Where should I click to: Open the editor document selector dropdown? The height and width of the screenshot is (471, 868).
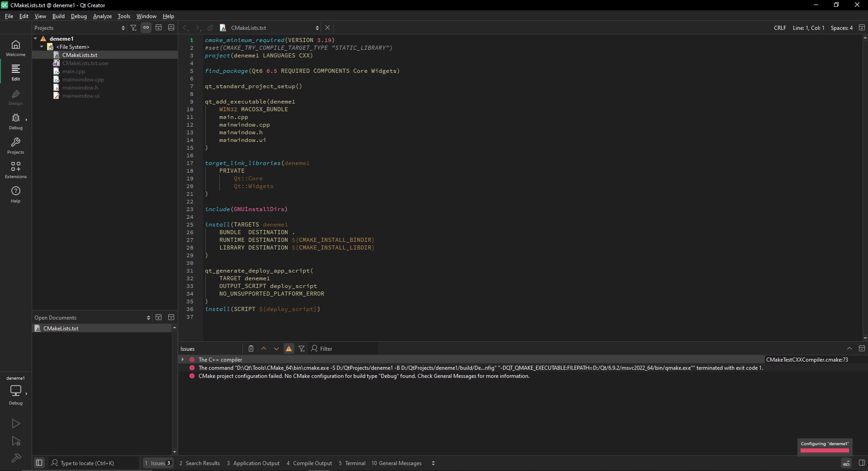tap(270, 28)
